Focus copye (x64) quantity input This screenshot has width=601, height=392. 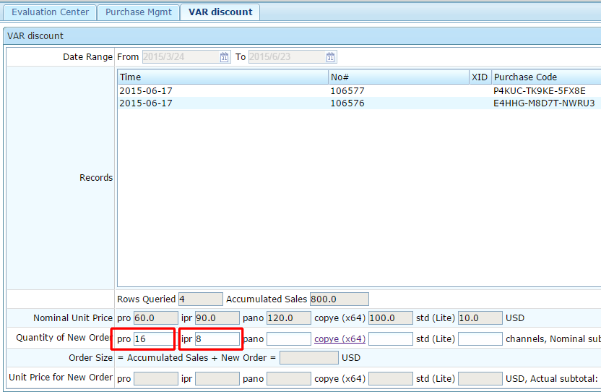(x=391, y=339)
